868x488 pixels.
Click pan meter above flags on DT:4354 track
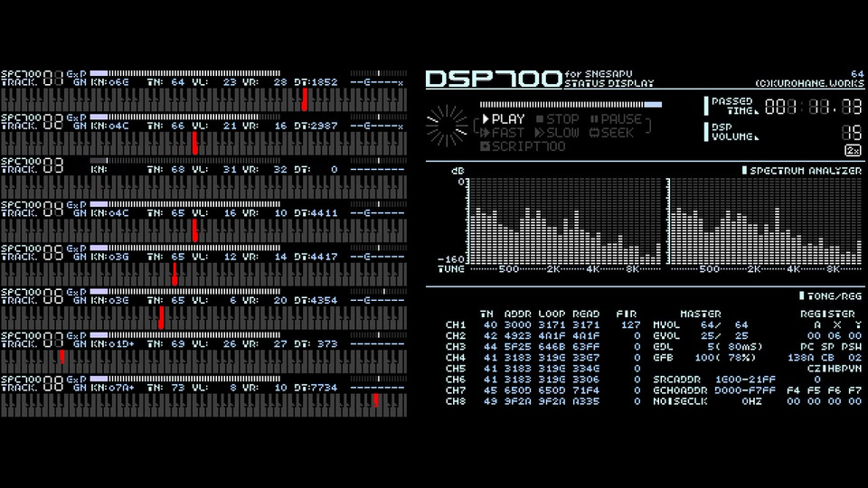point(379,292)
